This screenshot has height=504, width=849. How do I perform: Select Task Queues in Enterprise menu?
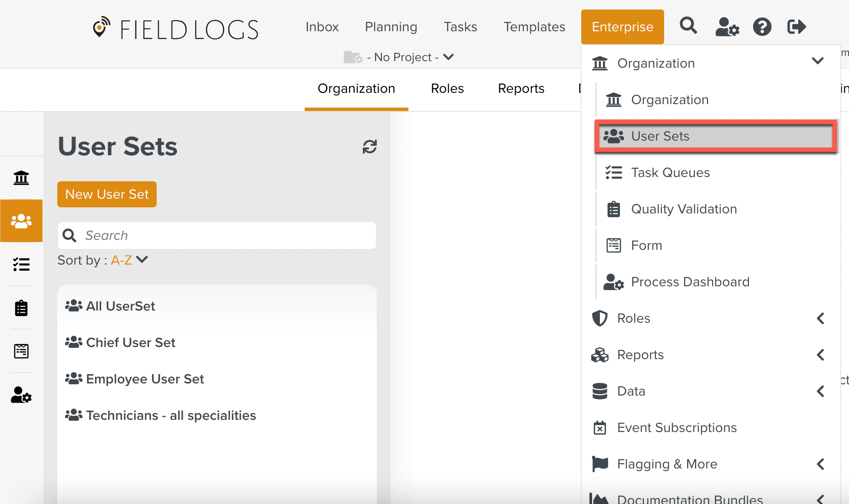[670, 173]
